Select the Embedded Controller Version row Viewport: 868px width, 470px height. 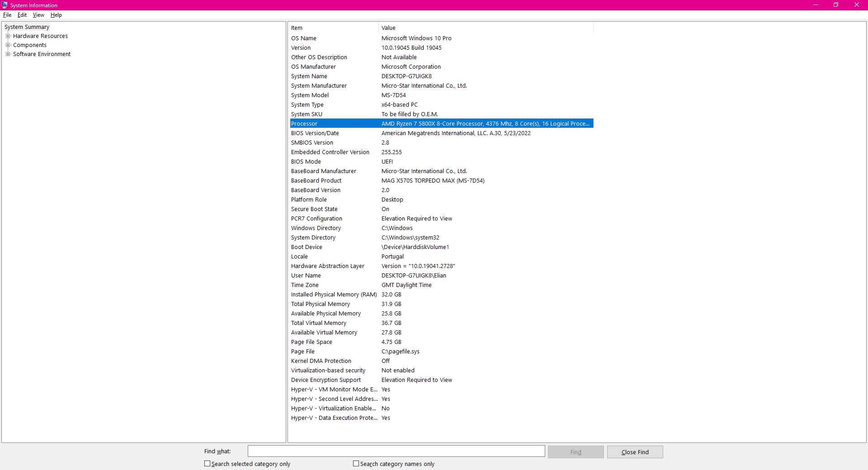(x=442, y=152)
